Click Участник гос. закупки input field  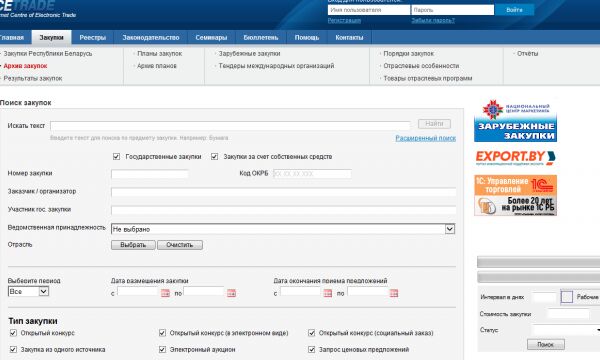[284, 210]
